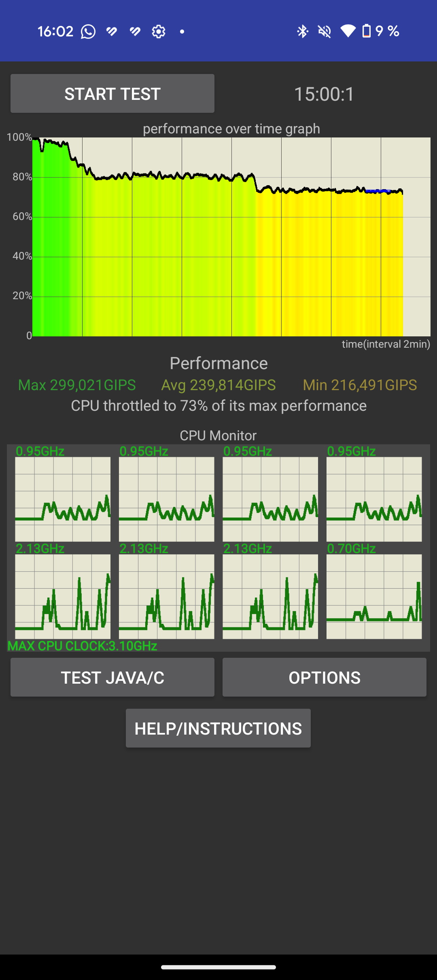This screenshot has height=980, width=437.
Task: Tap the first 0.95GHz CPU core graph
Action: click(x=63, y=499)
